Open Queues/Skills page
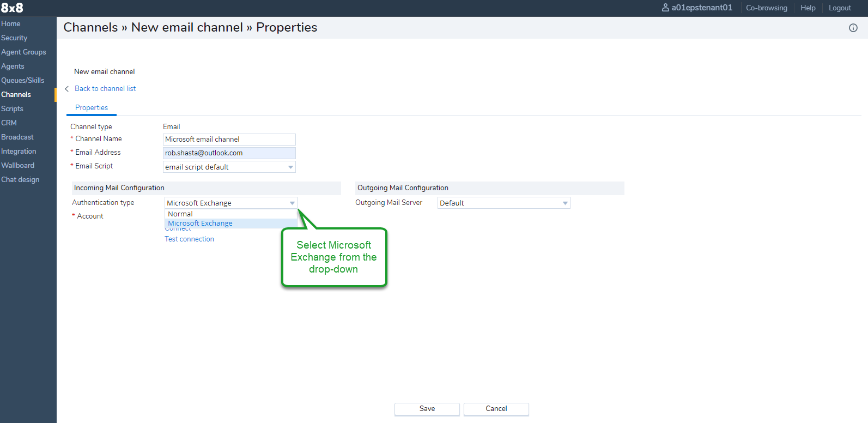868x423 pixels. 23,81
